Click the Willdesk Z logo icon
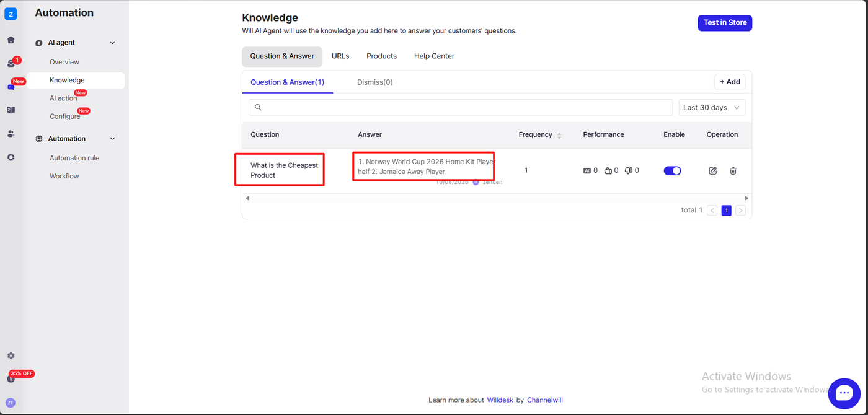Viewport: 868px width, 415px height. pos(11,14)
